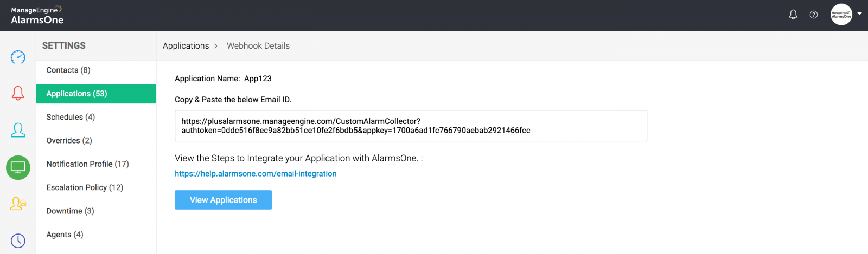Viewport: 868px width, 254px height.
Task: Open the orange user-with-mail sidebar icon
Action: pos(18,204)
